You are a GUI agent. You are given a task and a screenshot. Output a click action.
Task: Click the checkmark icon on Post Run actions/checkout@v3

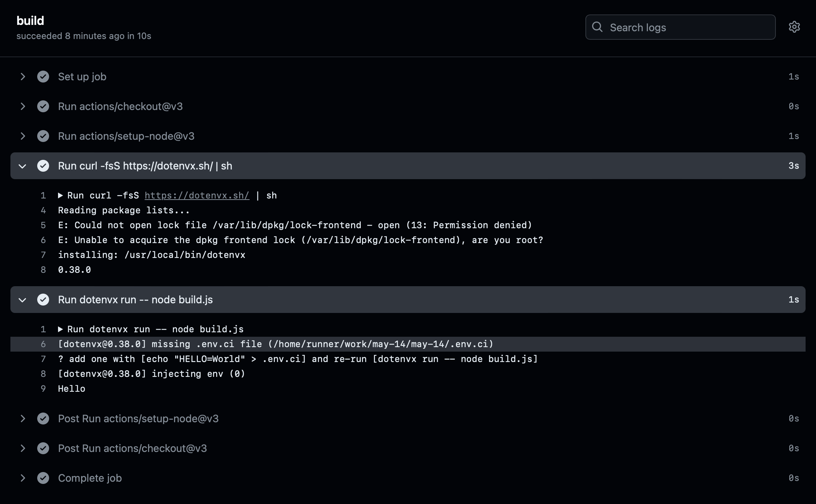pos(43,448)
